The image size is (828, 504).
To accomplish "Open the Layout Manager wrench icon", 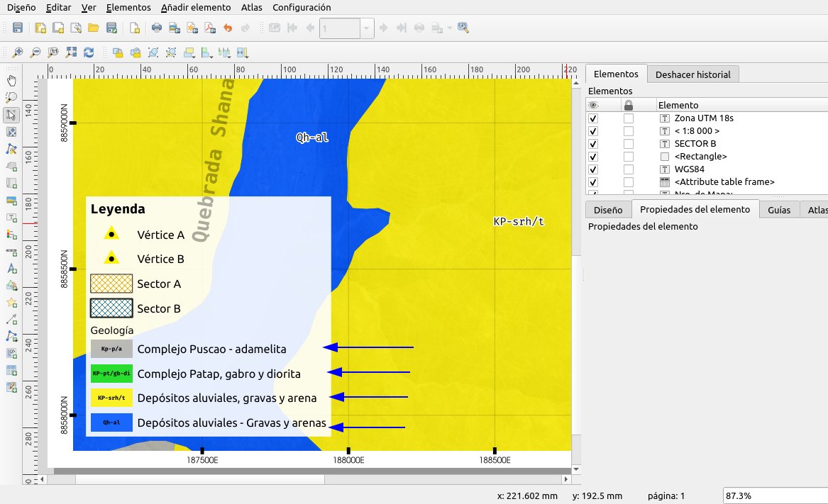I will (x=76, y=28).
